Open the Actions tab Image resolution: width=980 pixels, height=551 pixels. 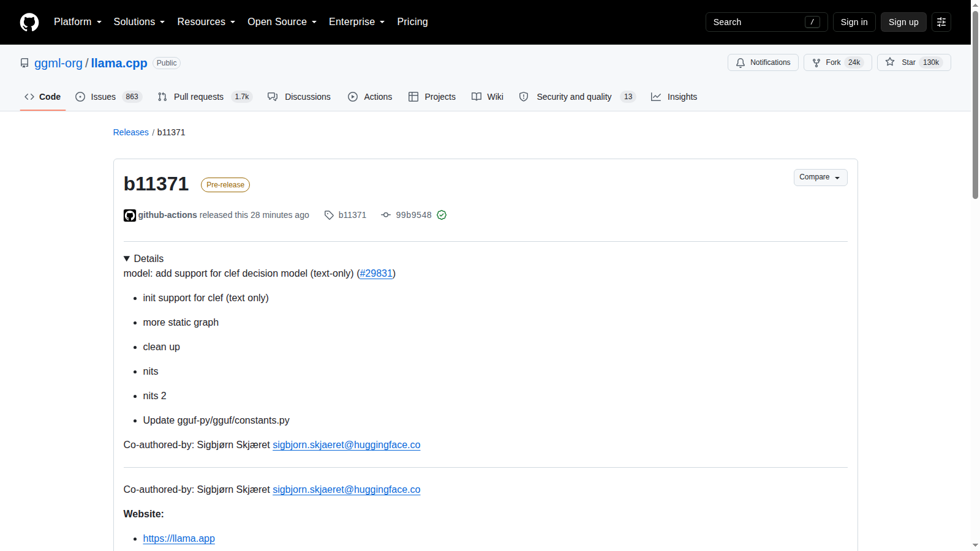coord(370,97)
